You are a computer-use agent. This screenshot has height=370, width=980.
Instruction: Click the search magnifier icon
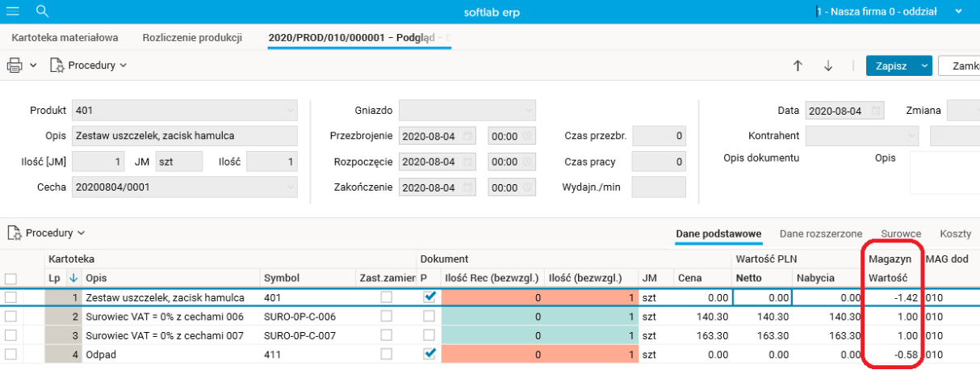[43, 11]
